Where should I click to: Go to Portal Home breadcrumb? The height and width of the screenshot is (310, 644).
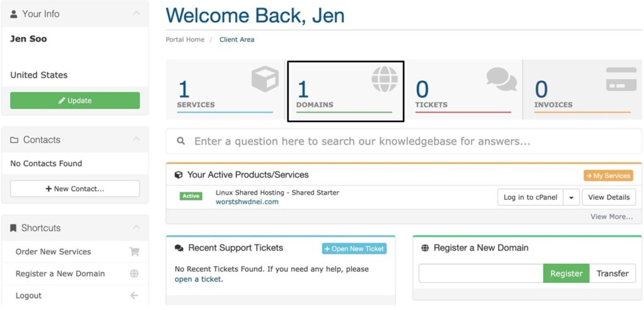pyautogui.click(x=185, y=40)
